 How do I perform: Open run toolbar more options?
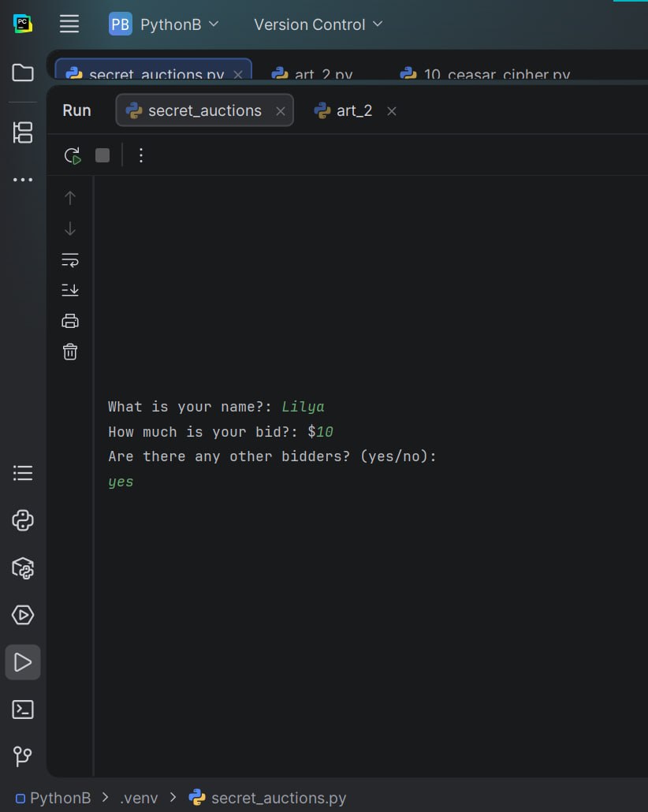pyautogui.click(x=141, y=155)
